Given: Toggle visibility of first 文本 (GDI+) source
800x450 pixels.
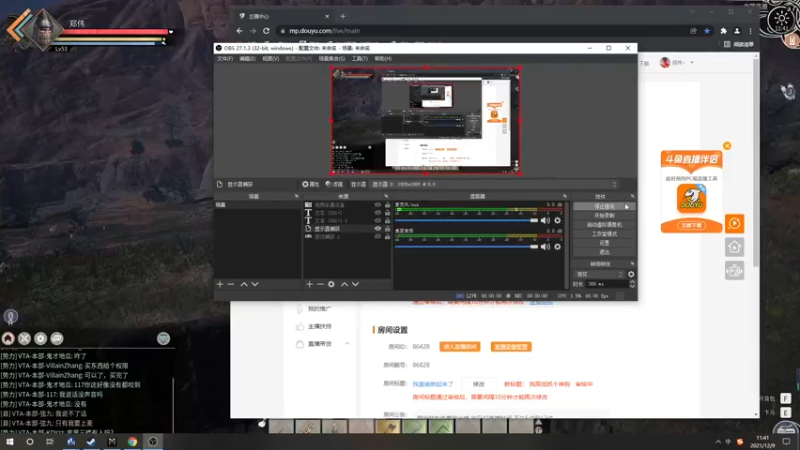Looking at the screenshot, I should coord(378,213).
